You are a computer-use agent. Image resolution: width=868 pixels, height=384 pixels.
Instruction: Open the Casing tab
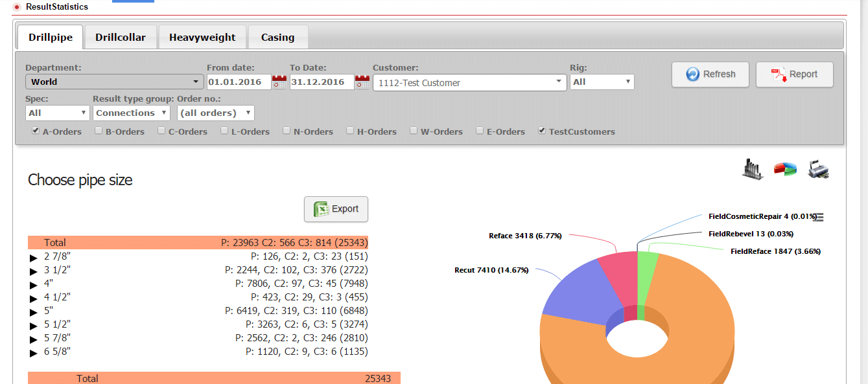pyautogui.click(x=278, y=37)
